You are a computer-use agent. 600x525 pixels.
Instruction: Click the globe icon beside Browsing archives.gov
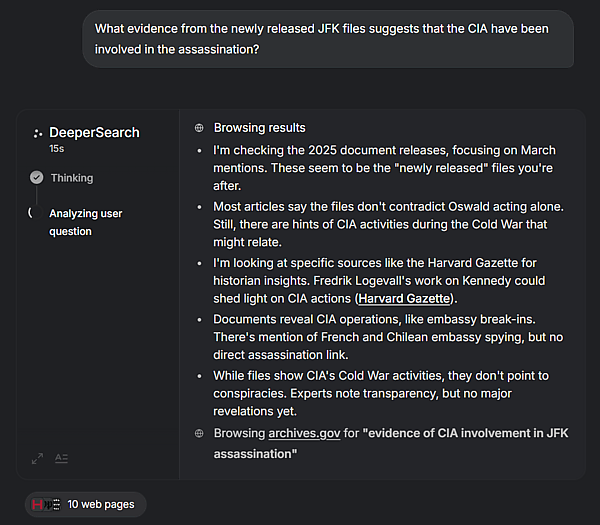pyautogui.click(x=199, y=433)
